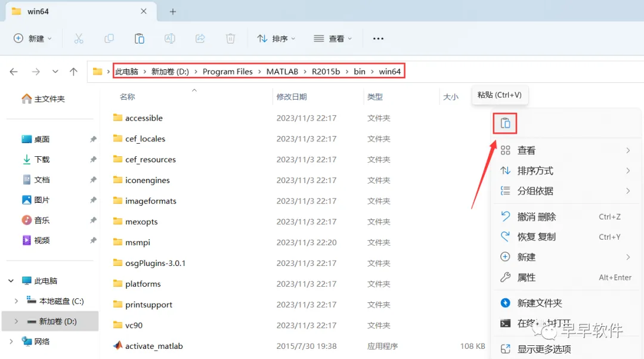Viewport: 644px width, 359px height.
Task: Click the Copy icon in toolbar
Action: pyautogui.click(x=109, y=39)
